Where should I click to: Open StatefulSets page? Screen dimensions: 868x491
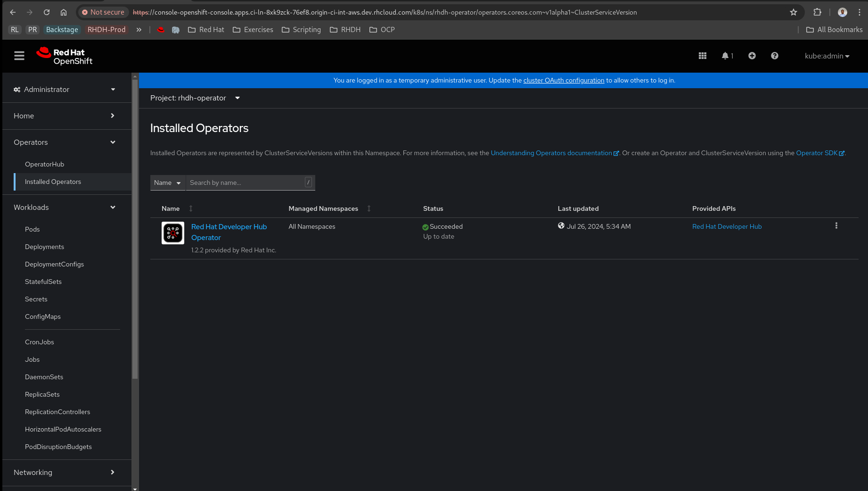43,282
